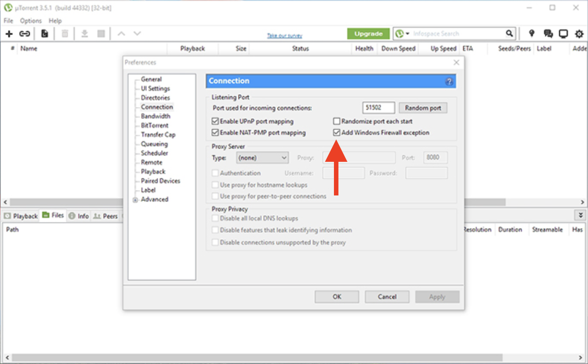Screen dimensions: 588x364
Task: Open the File menu
Action: click(x=9, y=21)
